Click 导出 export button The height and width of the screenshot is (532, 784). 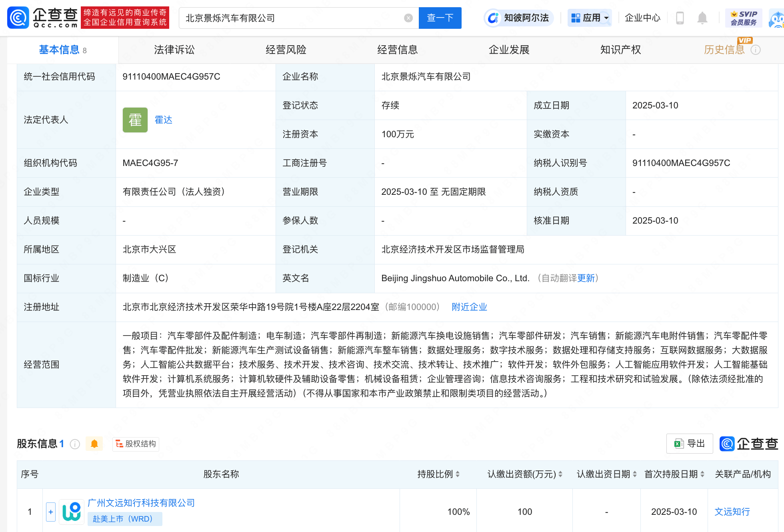pyautogui.click(x=690, y=444)
